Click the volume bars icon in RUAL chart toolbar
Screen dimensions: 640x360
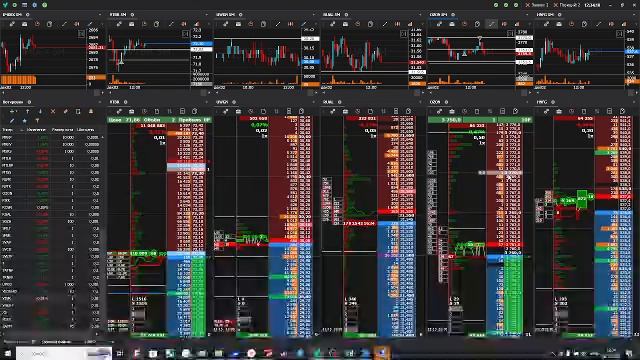point(410,24)
